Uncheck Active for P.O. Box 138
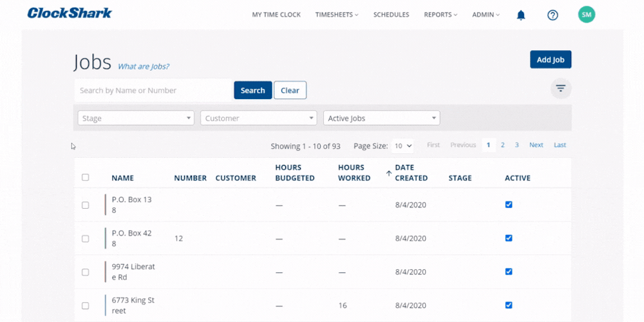 [x=509, y=205]
